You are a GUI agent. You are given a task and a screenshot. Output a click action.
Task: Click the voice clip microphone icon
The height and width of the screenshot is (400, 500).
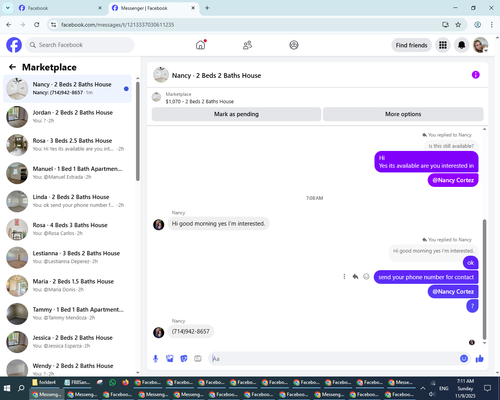[155, 359]
